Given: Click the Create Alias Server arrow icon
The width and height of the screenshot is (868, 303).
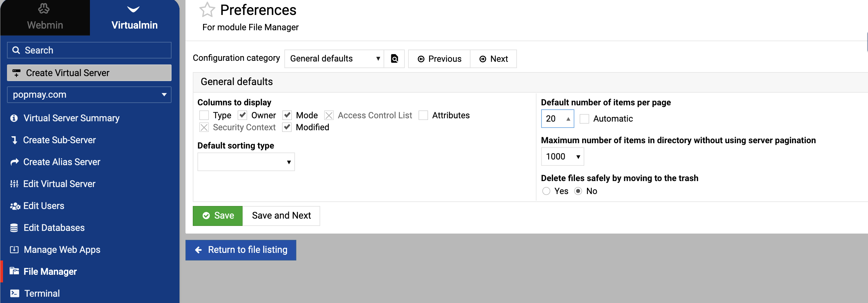Looking at the screenshot, I should [14, 162].
